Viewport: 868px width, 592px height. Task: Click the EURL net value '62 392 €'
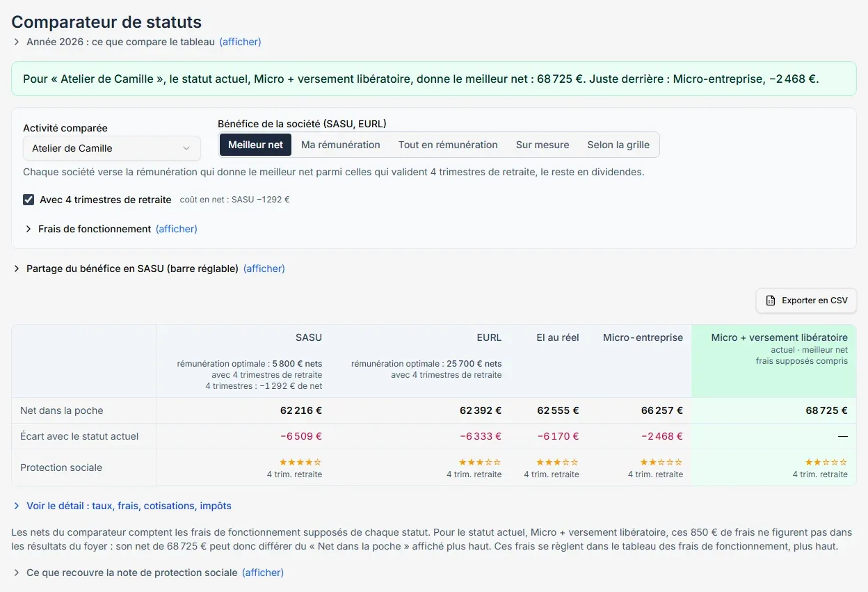point(481,410)
